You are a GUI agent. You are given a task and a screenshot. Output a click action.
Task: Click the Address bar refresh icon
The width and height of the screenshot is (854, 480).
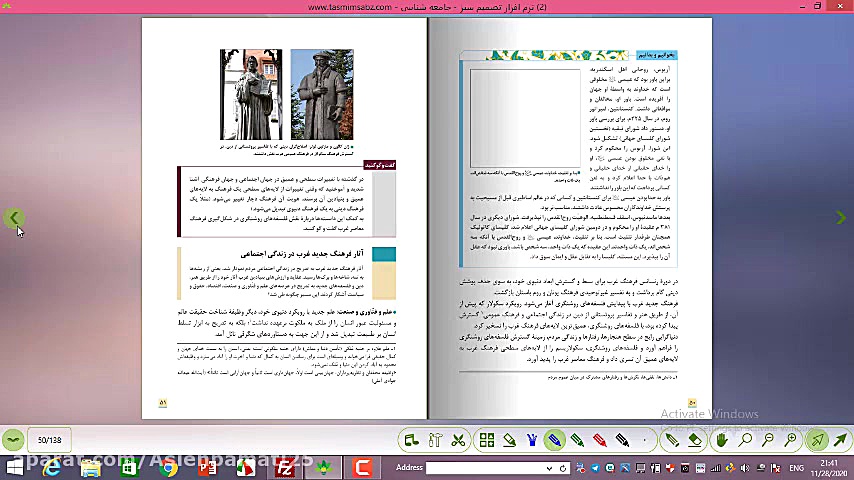(x=563, y=468)
